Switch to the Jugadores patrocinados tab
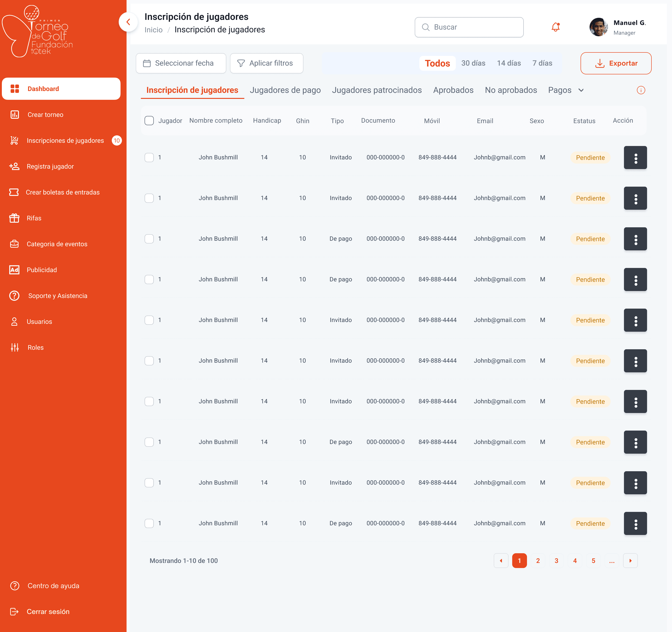 click(x=377, y=90)
